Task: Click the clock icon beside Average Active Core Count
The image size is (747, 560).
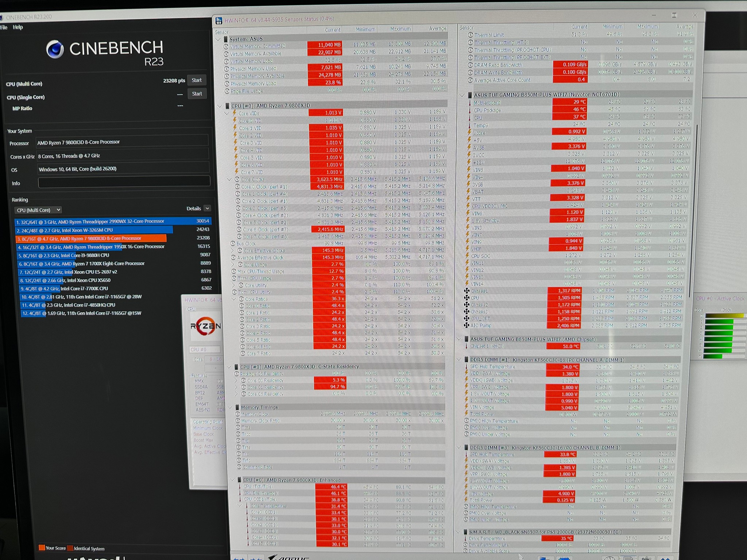Action: coord(471,80)
